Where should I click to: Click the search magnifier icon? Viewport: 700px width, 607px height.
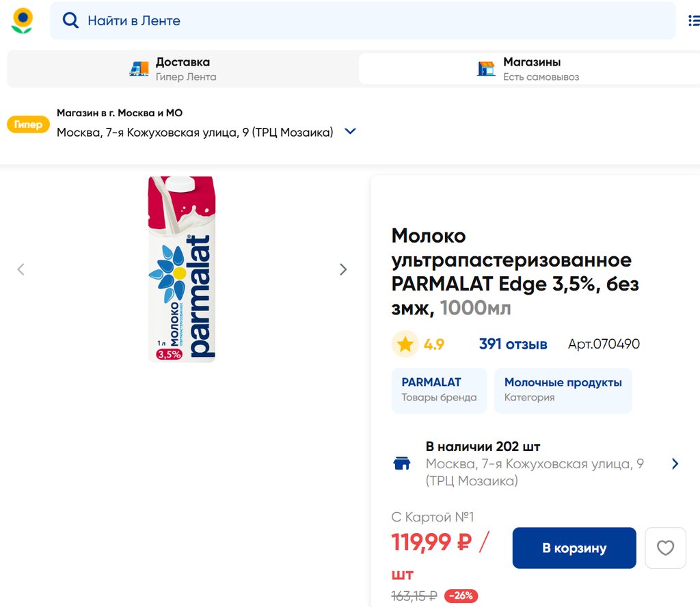click(70, 21)
